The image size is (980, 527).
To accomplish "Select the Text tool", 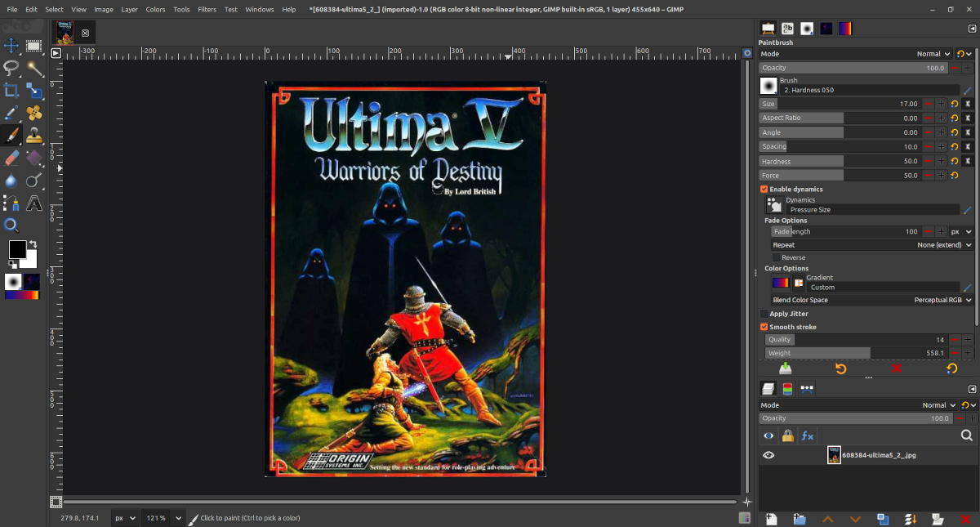I will point(34,203).
